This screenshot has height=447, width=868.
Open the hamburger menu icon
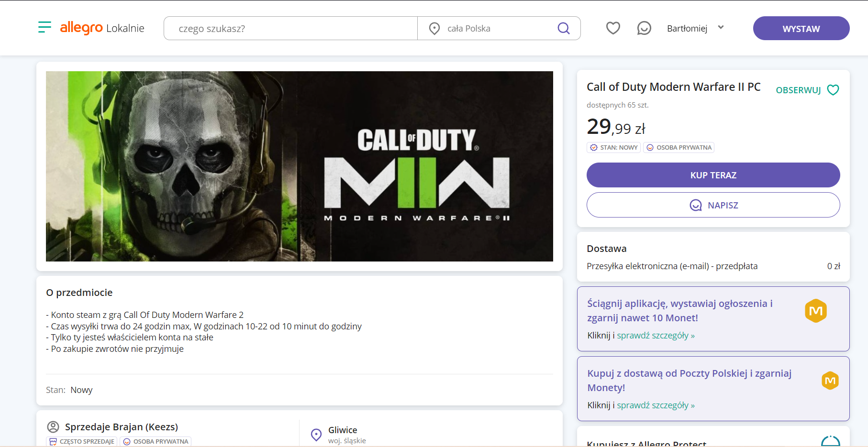(45, 27)
